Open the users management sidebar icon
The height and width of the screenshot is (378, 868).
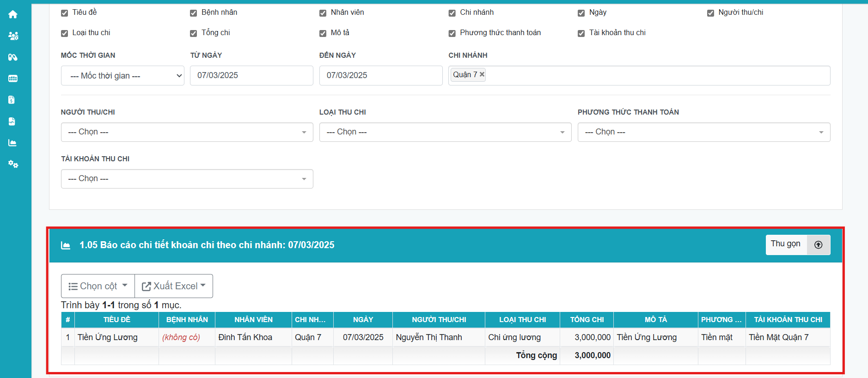(13, 36)
